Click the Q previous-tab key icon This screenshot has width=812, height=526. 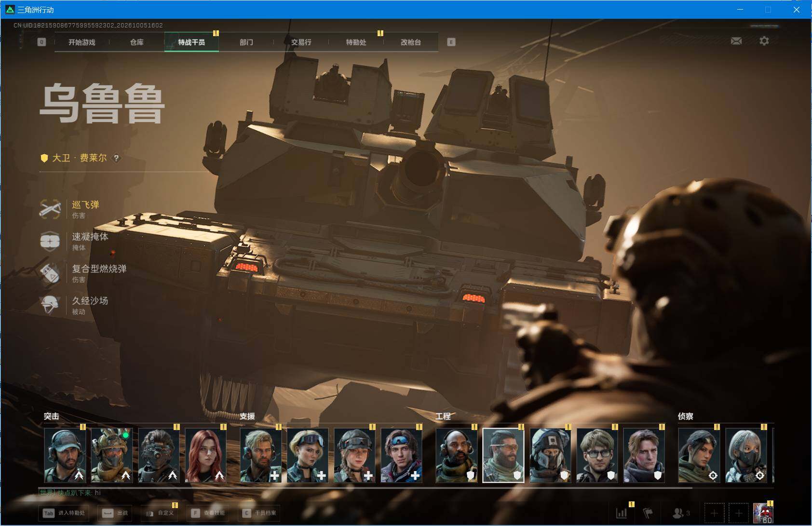(41, 42)
